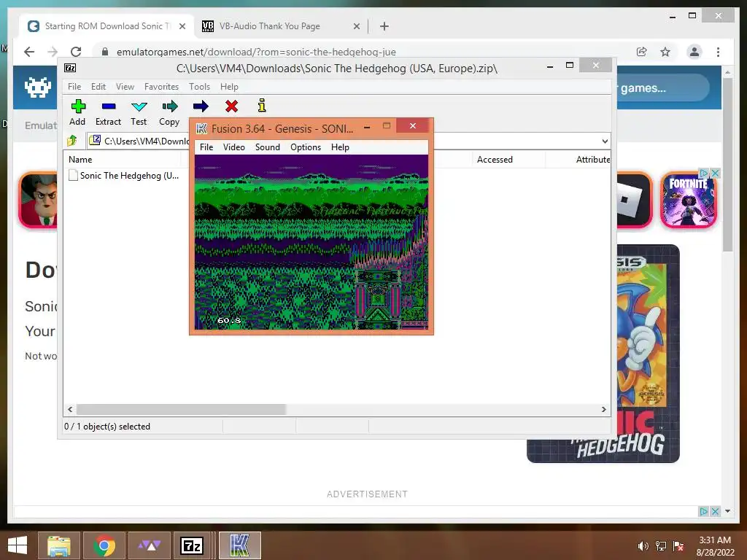The width and height of the screenshot is (747, 560).
Task: Open 7-Zip Edit menu
Action: [98, 87]
